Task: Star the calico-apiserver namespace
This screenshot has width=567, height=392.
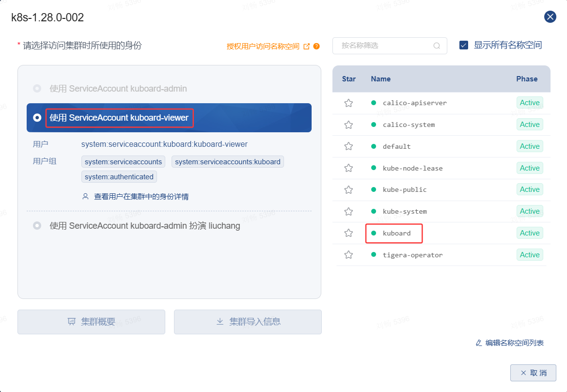Action: [x=348, y=103]
